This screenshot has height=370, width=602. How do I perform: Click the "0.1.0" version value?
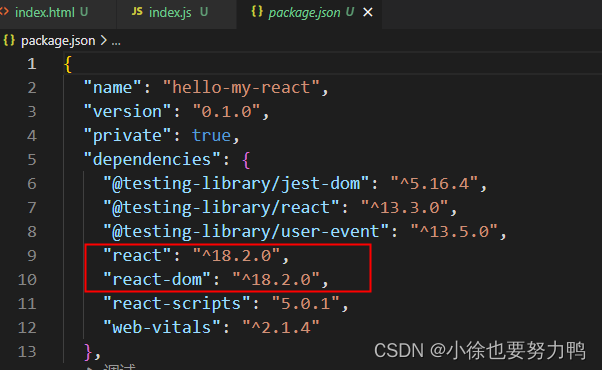(x=227, y=112)
